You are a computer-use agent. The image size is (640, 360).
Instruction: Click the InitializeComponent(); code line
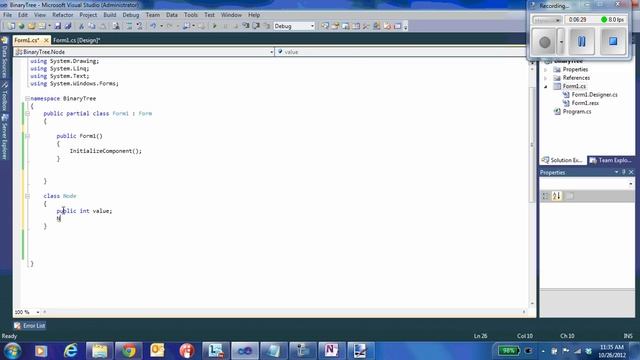pos(106,151)
